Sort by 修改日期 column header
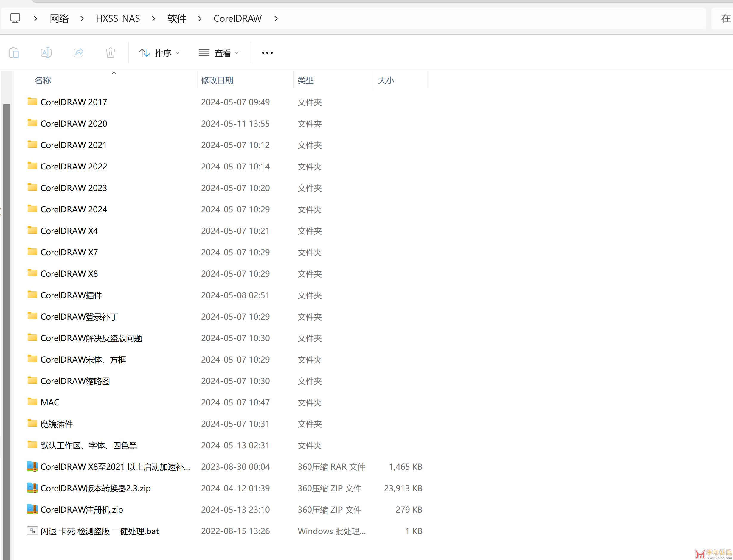The height and width of the screenshot is (560, 733). pos(217,80)
